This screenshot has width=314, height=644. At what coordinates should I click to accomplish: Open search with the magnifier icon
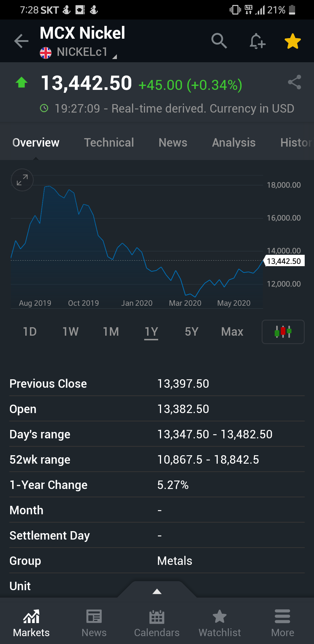(x=219, y=41)
